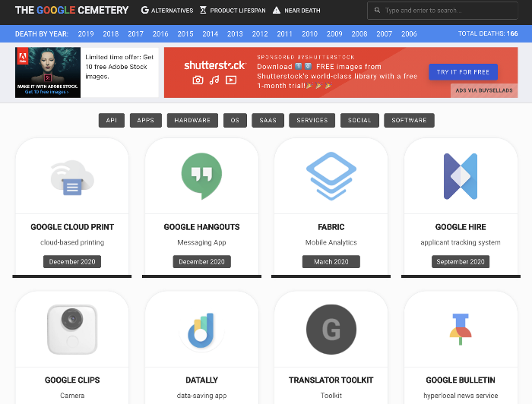Filter deaths by year 2008

(x=359, y=34)
